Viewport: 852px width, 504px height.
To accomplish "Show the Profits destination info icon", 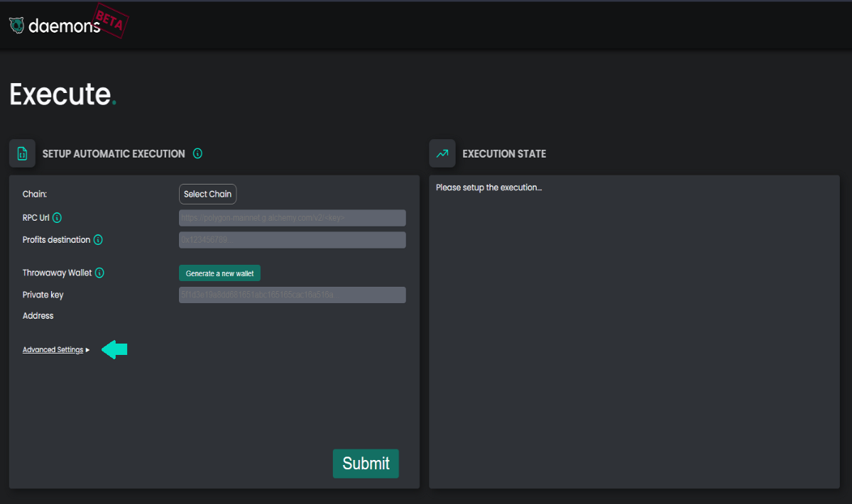I will (98, 240).
